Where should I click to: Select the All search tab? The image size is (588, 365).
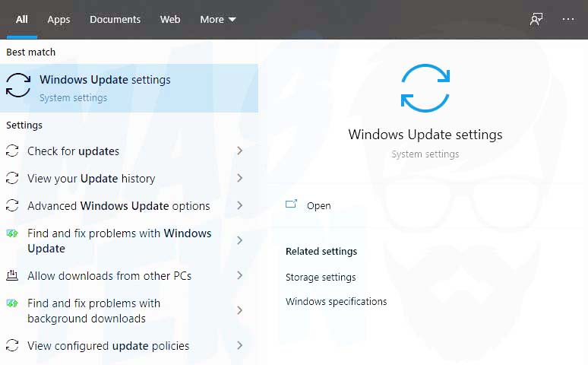pos(22,19)
